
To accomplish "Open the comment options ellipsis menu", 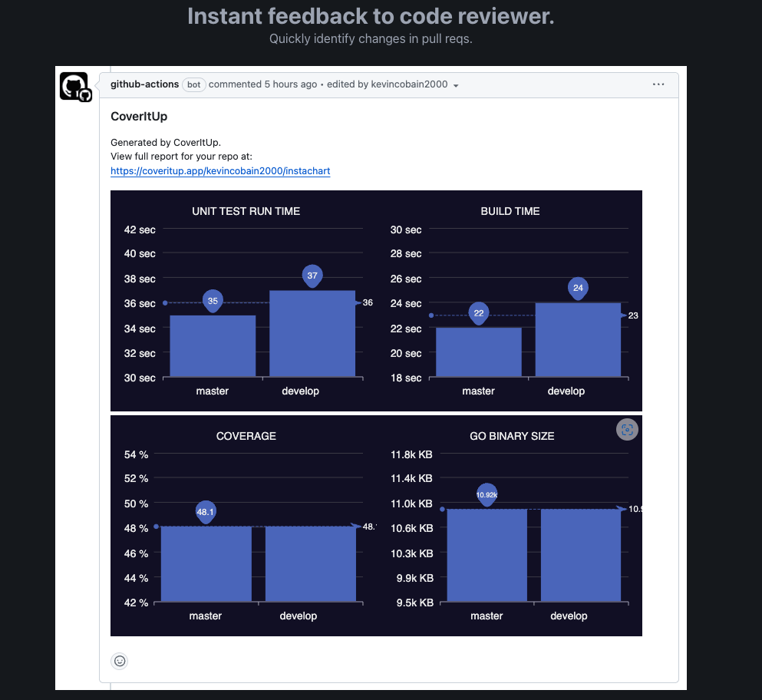I will coord(658,84).
